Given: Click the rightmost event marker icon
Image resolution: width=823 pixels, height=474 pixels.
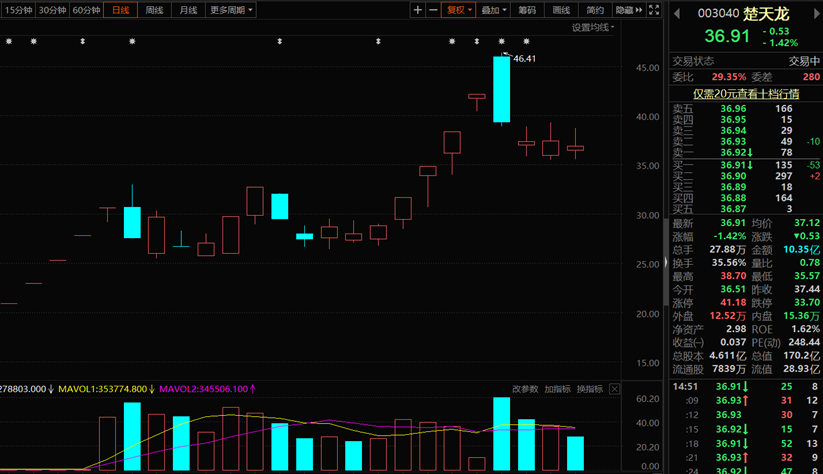Looking at the screenshot, I should click(x=526, y=41).
